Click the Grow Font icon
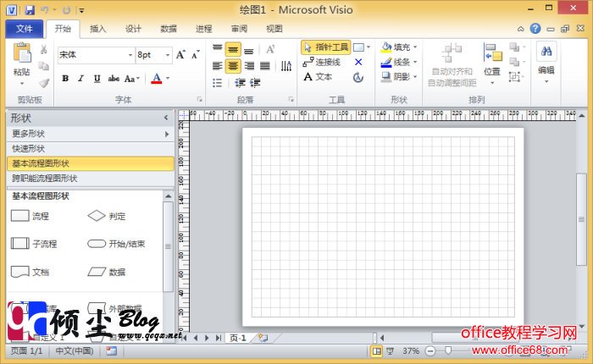The image size is (593, 364). click(x=180, y=55)
